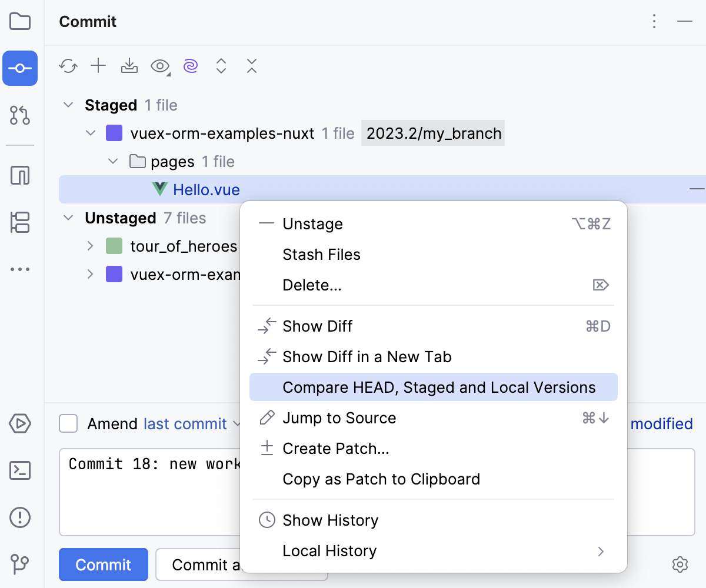The height and width of the screenshot is (588, 706).
Task: Choose Unstage from context menu
Action: point(434,224)
